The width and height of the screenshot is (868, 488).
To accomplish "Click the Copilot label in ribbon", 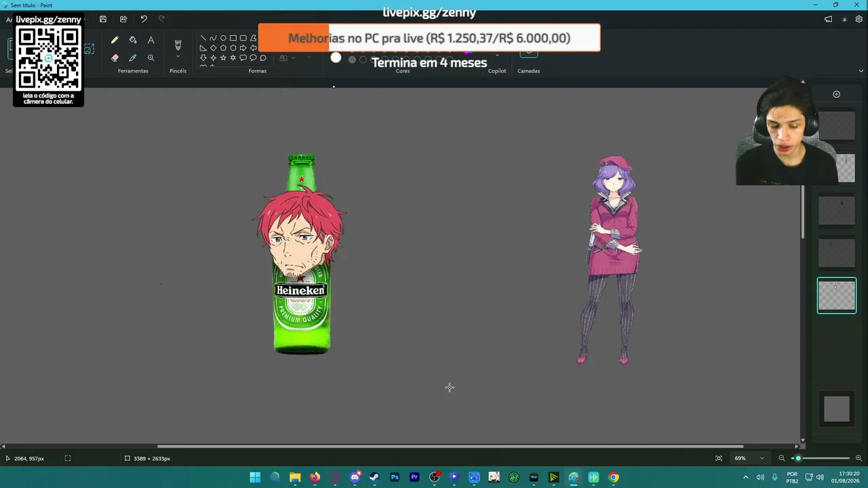I will [x=497, y=70].
